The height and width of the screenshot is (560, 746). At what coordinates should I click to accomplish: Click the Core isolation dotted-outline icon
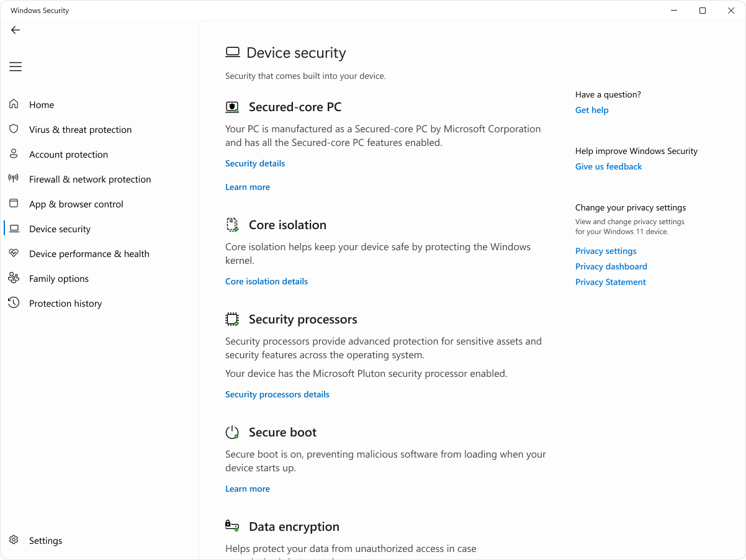[232, 225]
